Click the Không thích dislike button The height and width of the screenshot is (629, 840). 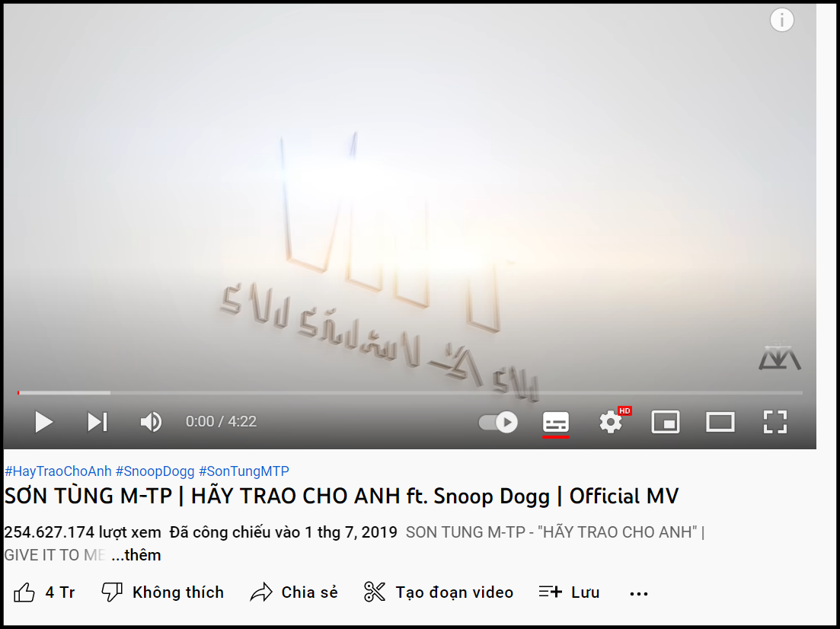(x=163, y=592)
